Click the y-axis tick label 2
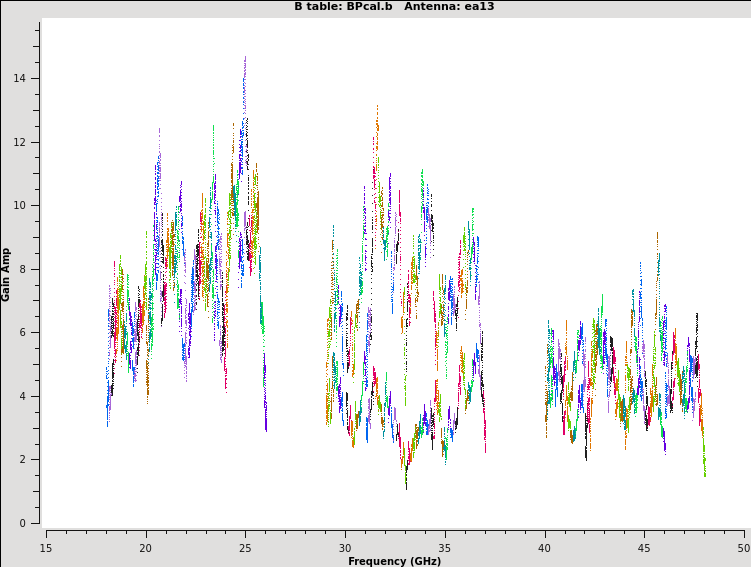Screen dimensions: 751x567 (x=24, y=460)
